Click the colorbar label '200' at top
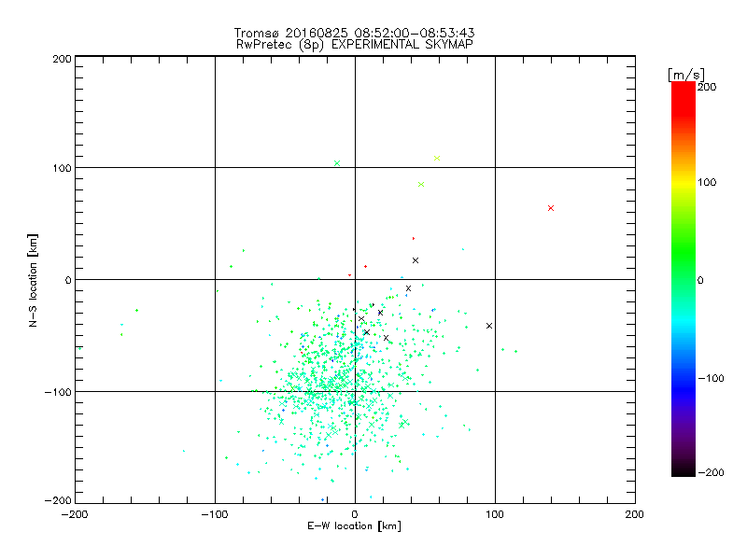The height and width of the screenshot is (560, 747). click(707, 87)
